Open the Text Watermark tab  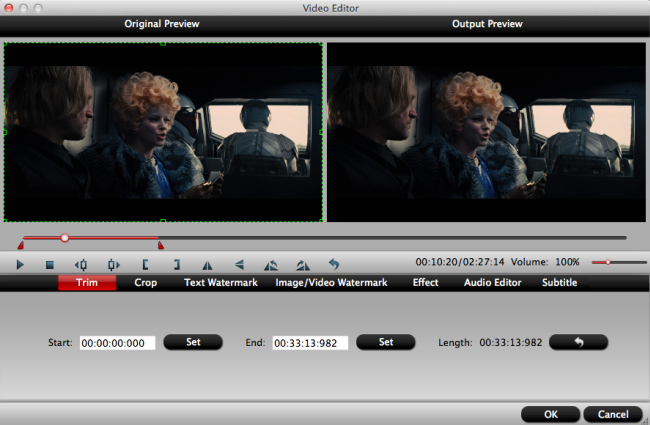click(221, 282)
